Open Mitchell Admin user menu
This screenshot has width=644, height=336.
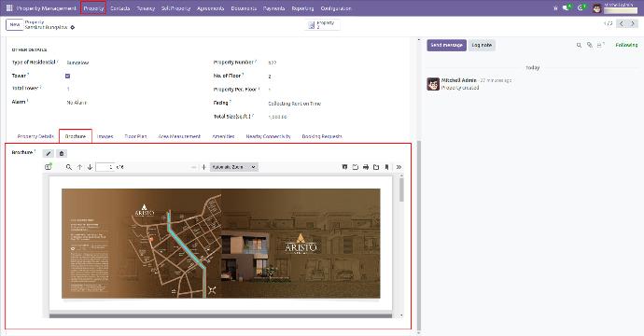pos(615,7)
